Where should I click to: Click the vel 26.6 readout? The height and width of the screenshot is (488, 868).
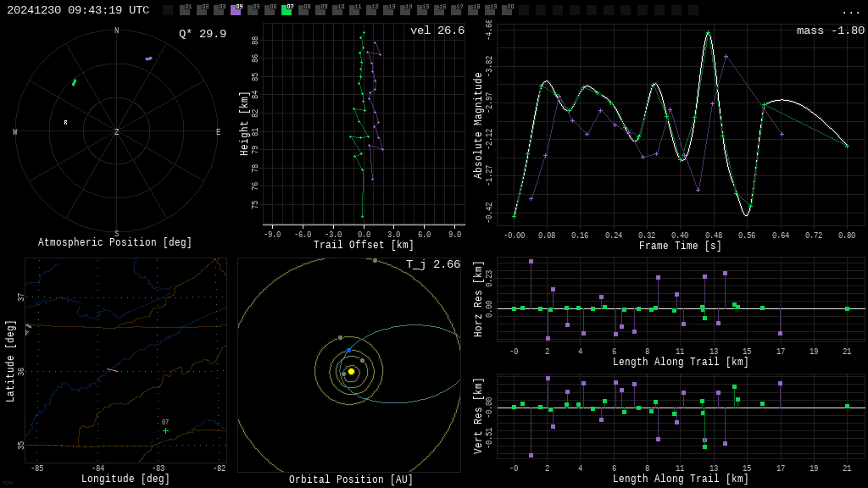click(437, 30)
